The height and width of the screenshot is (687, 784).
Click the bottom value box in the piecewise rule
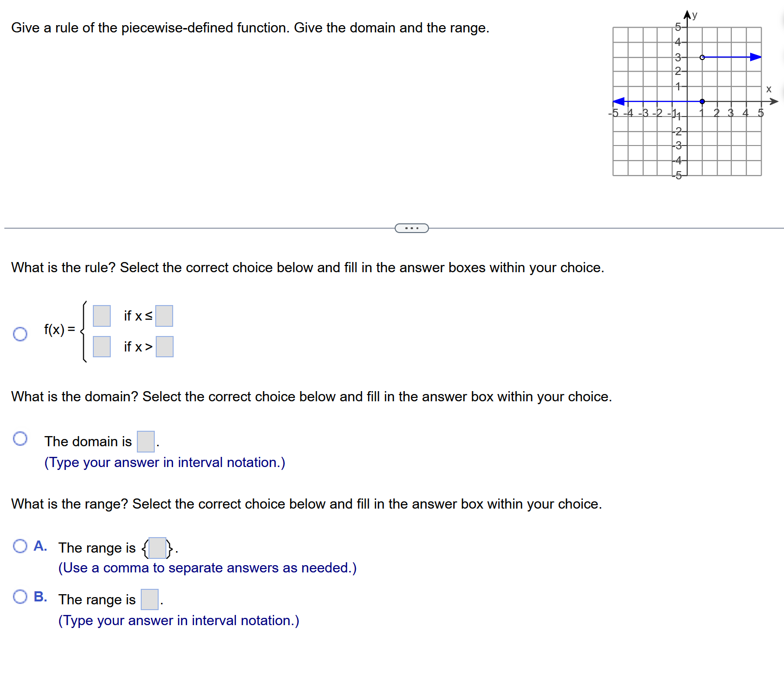[101, 346]
